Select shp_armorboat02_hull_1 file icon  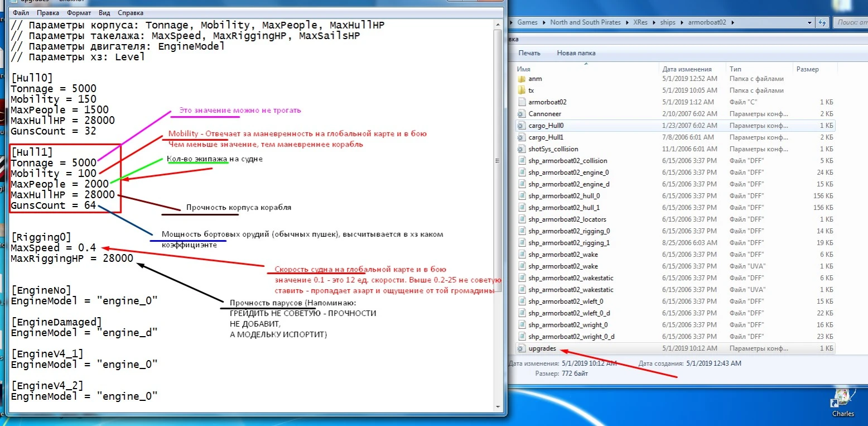(x=522, y=208)
